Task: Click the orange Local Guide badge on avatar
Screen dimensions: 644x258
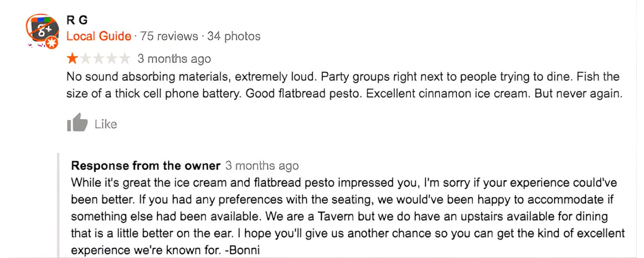Action: pyautogui.click(x=52, y=43)
